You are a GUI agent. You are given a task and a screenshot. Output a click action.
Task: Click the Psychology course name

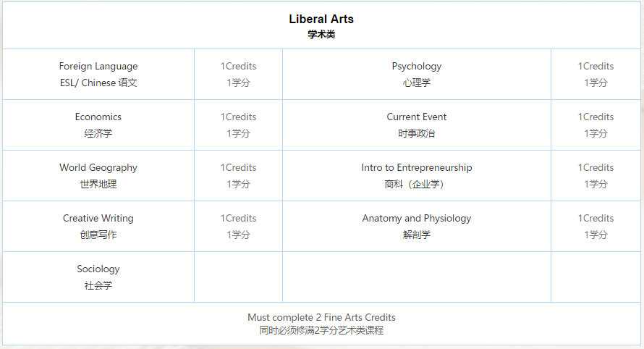[416, 67]
